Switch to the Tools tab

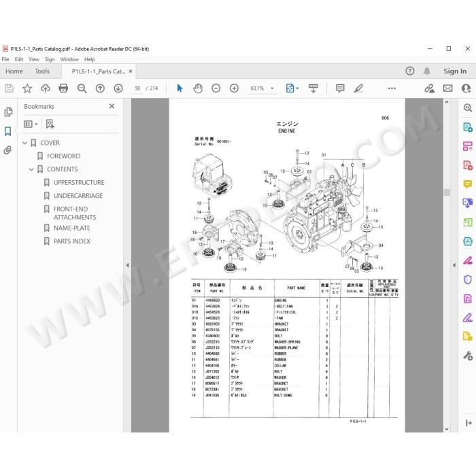[42, 71]
